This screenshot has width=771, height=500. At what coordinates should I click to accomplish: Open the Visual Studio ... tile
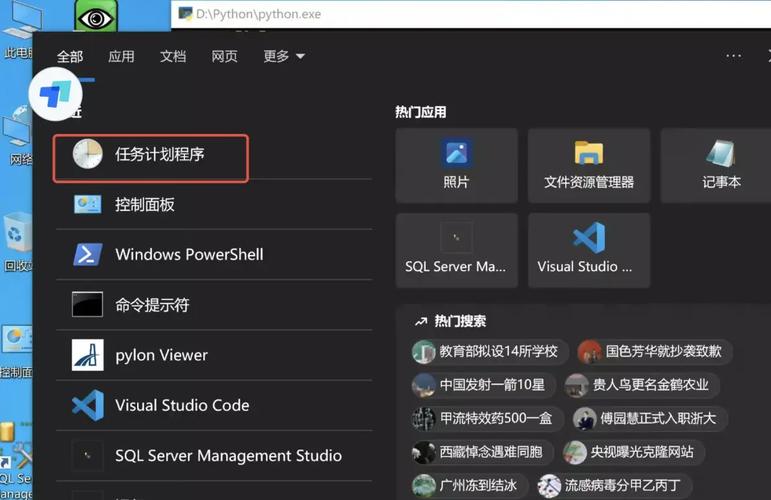tap(589, 250)
